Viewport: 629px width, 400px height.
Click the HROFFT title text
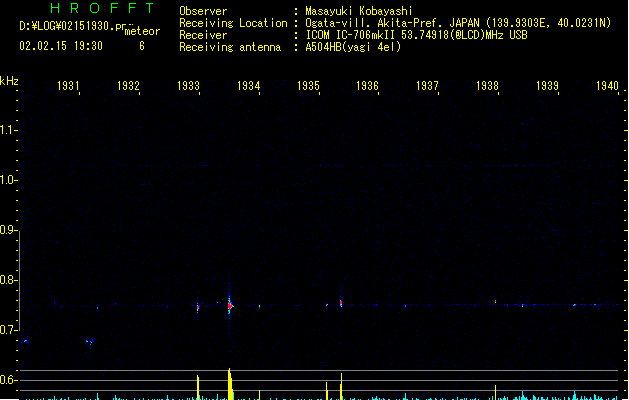102,8
